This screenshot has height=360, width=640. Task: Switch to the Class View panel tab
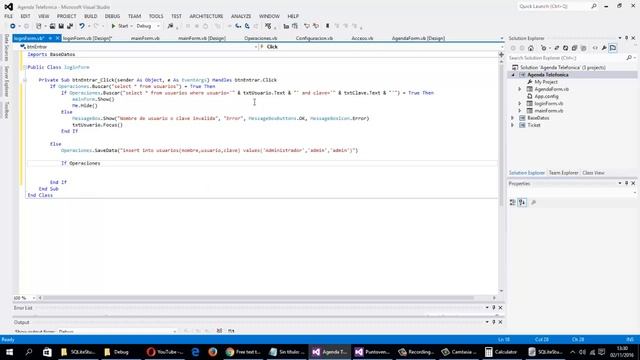pyautogui.click(x=593, y=173)
